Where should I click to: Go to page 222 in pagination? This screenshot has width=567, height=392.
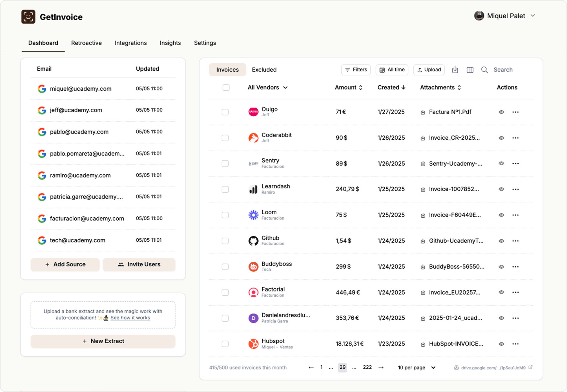[x=367, y=367]
